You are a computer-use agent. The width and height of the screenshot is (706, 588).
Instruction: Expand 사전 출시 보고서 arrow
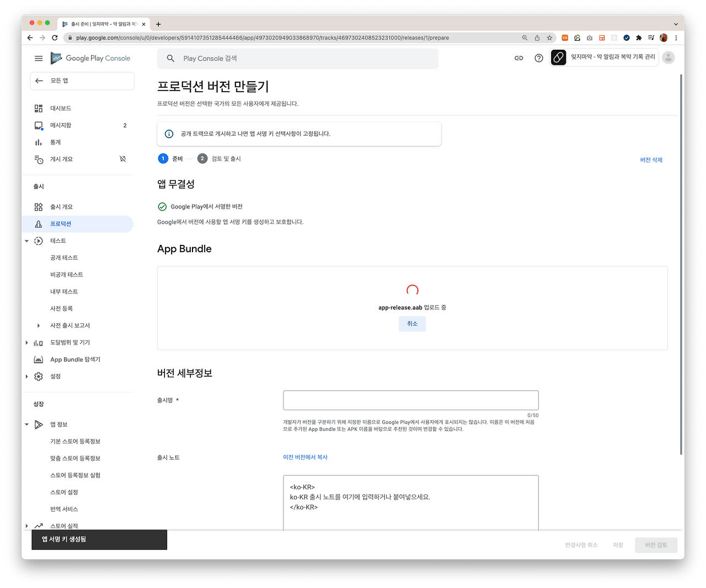(38, 325)
